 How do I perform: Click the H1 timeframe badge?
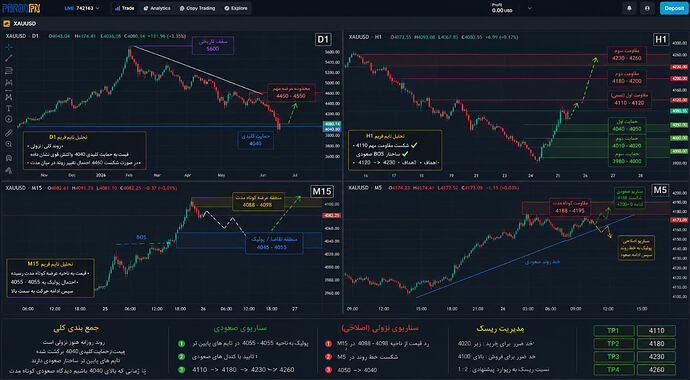(x=661, y=40)
